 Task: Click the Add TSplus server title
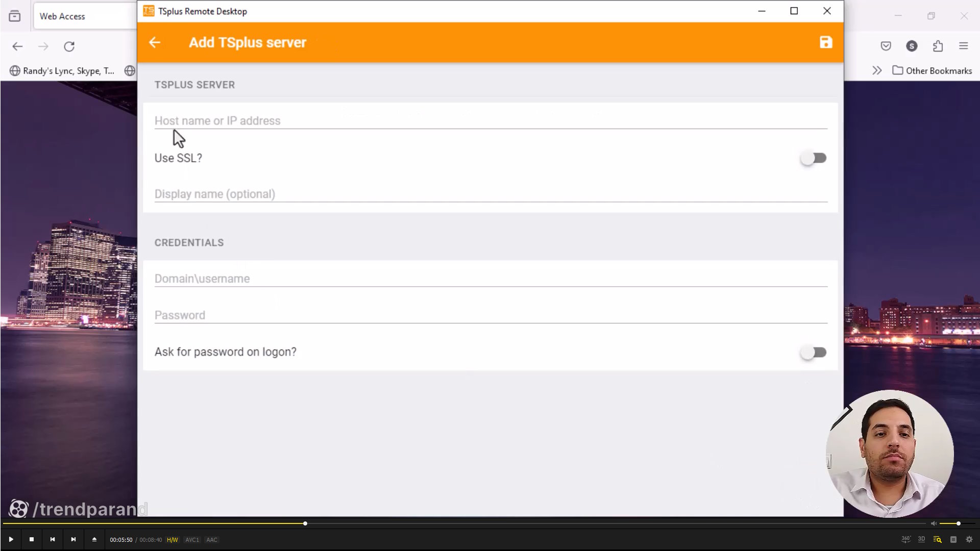tap(248, 42)
